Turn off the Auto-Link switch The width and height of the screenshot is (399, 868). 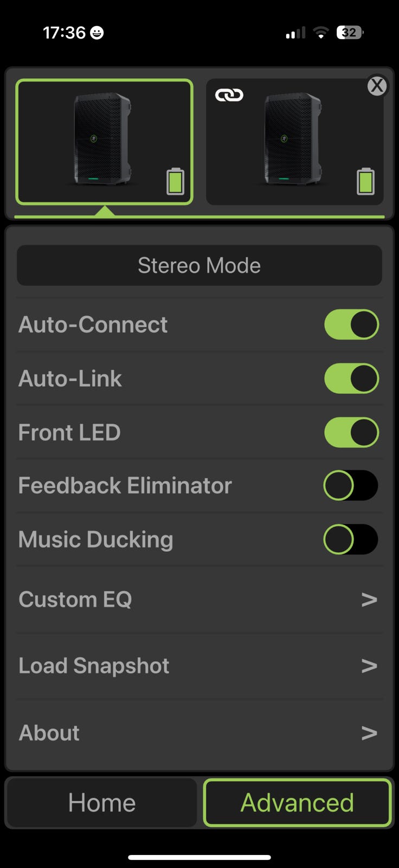pos(351,378)
